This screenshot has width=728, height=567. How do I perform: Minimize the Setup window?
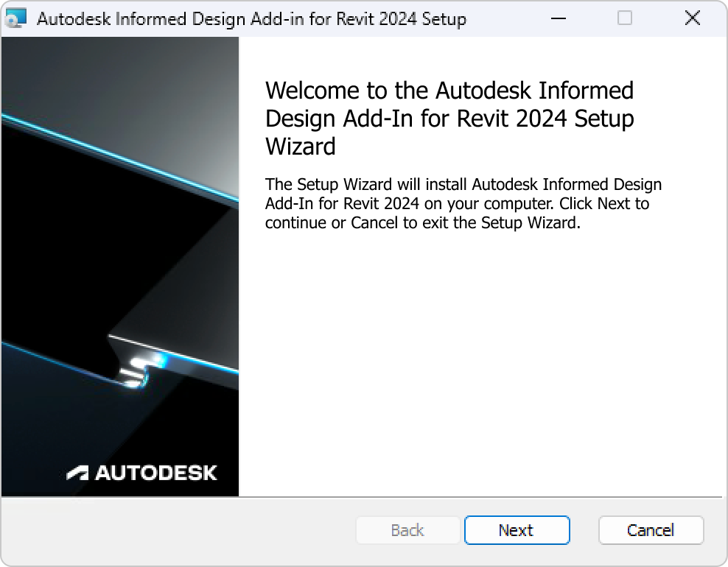[558, 18]
